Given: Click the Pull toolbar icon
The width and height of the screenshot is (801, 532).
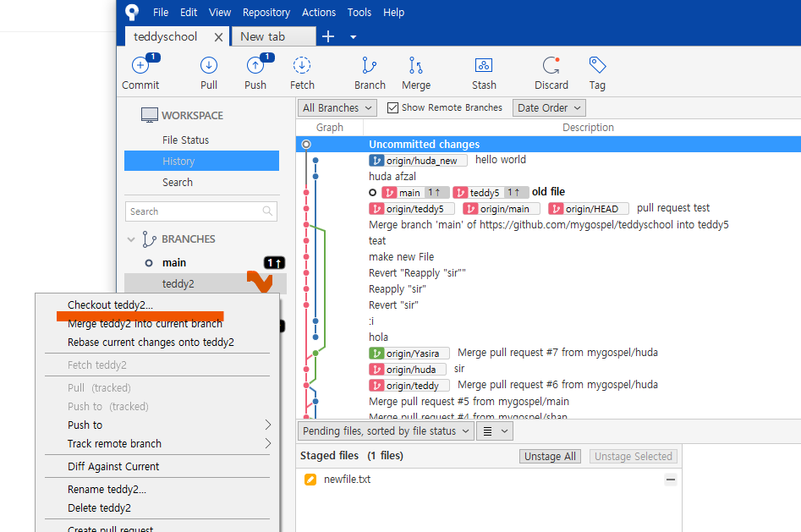Looking at the screenshot, I should click(208, 66).
